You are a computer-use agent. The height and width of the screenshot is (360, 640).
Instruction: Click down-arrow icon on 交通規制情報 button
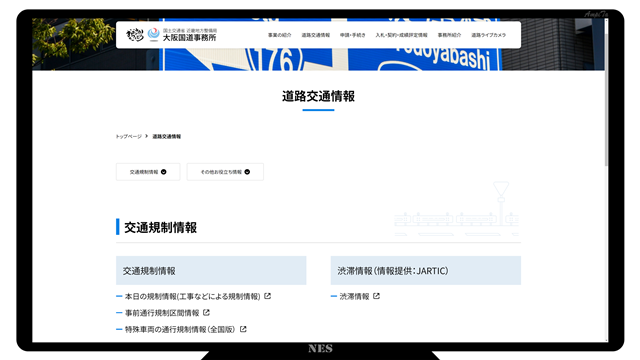pyautogui.click(x=164, y=172)
